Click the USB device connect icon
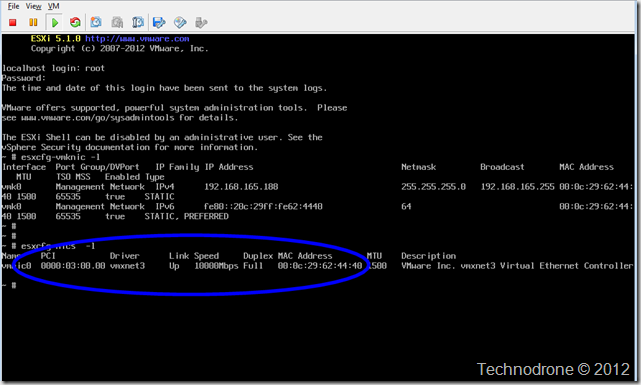Screen dimensions: 641x385 [x=201, y=22]
